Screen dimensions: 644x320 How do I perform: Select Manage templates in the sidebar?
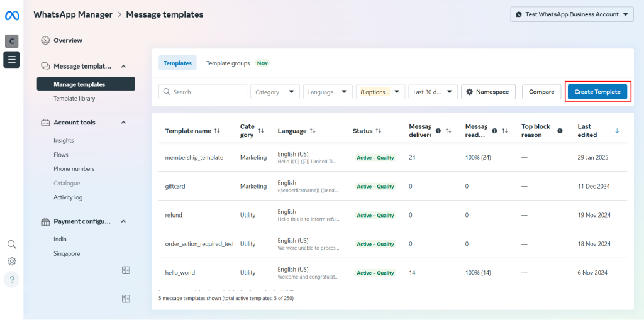click(86, 84)
